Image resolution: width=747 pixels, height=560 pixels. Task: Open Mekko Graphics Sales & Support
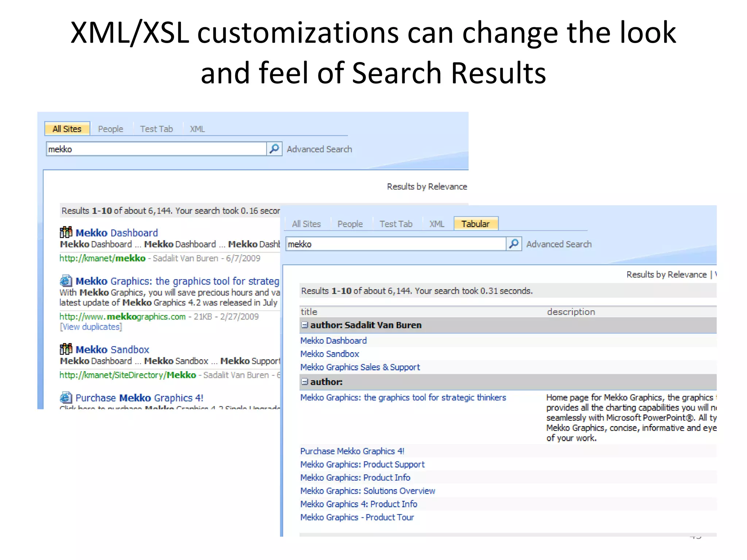(360, 367)
